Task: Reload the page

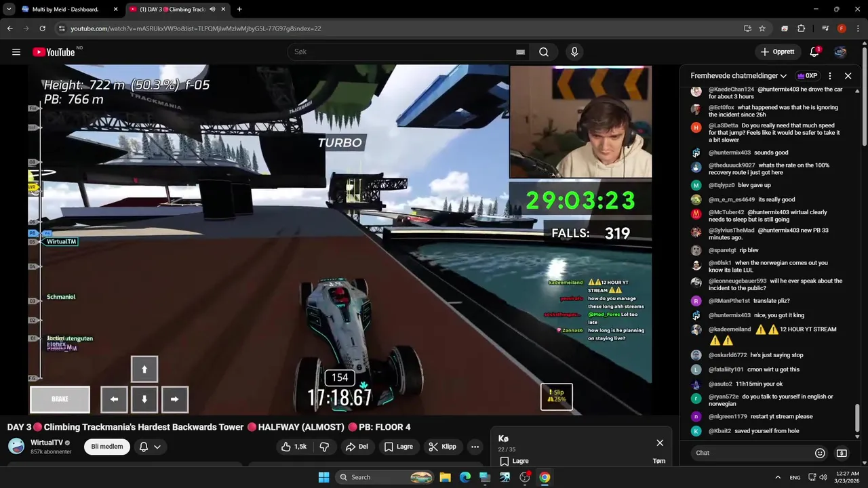Action: point(42,28)
